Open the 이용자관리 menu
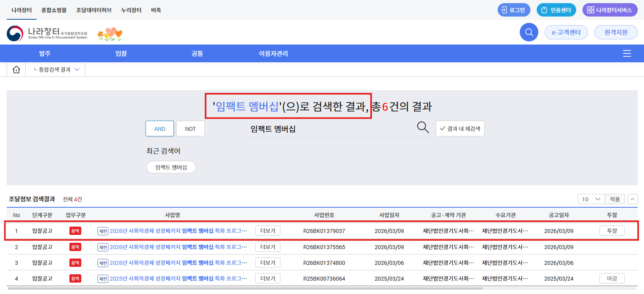The width and height of the screenshot is (644, 294). pyautogui.click(x=273, y=54)
